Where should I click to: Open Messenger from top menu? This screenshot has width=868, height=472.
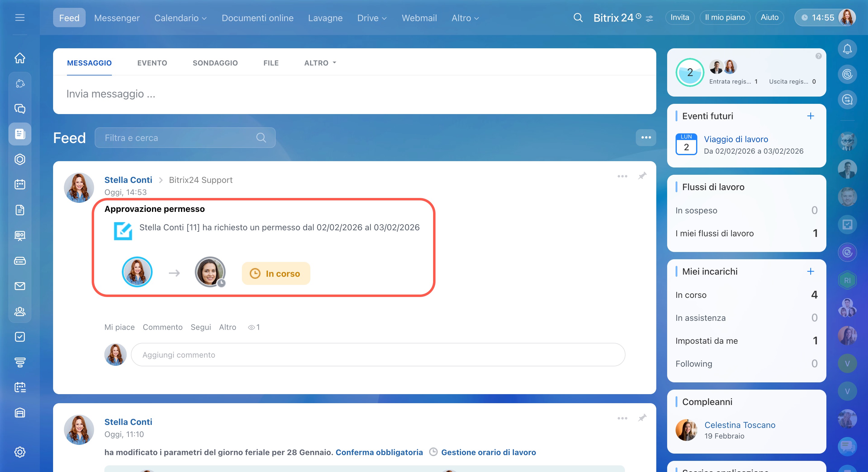point(117,18)
